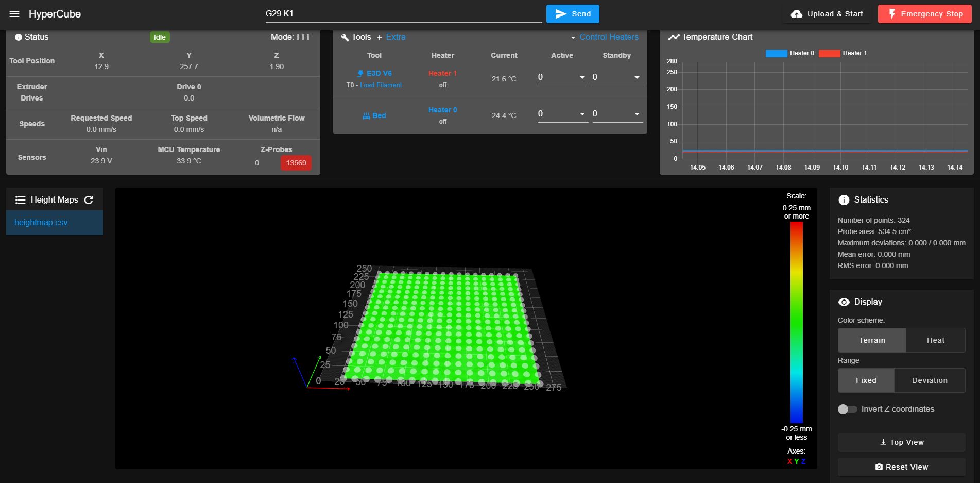This screenshot has width=980, height=483.
Task: Click the plus icon beside Extra
Action: 380,38
